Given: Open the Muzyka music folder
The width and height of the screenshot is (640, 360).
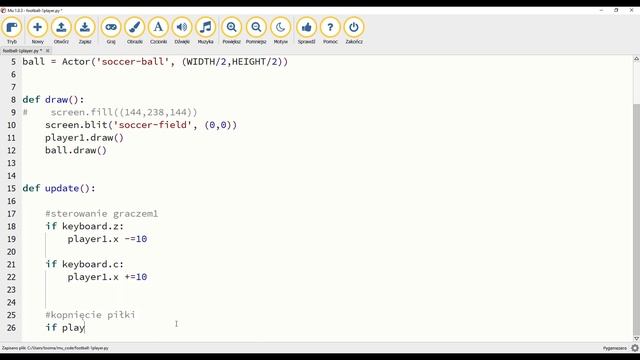Looking at the screenshot, I should [206, 31].
